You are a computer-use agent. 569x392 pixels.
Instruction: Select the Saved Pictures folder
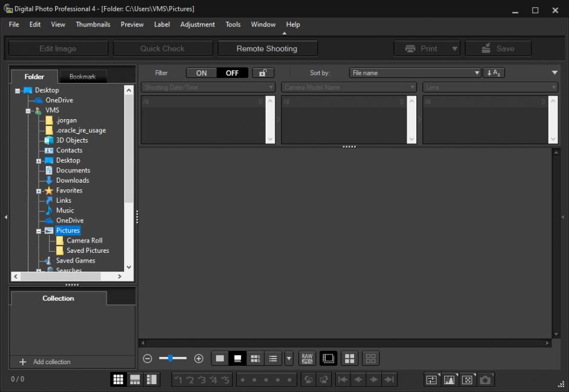tap(88, 250)
